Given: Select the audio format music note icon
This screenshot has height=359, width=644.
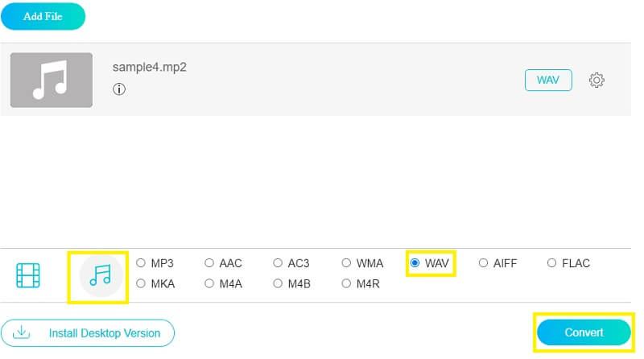Looking at the screenshot, I should click(101, 275).
